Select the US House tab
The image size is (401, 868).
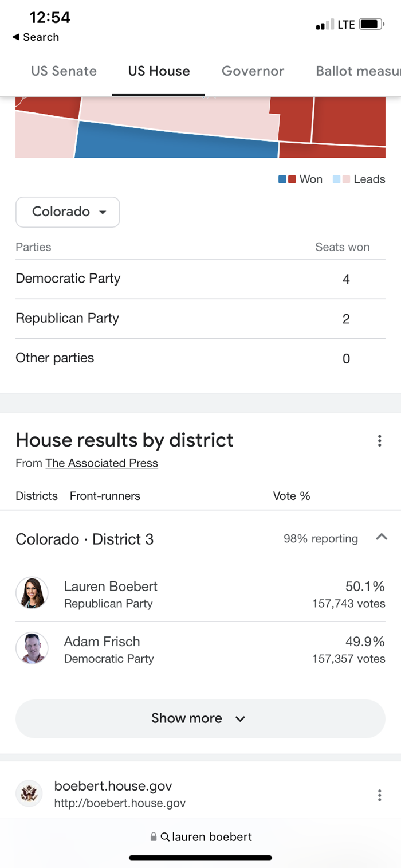pos(159,71)
